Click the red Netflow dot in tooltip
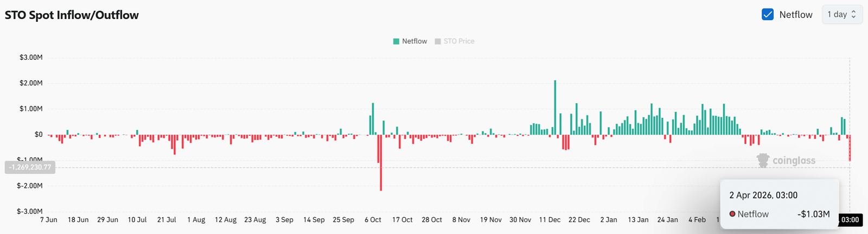This screenshot has height=234, width=868. point(732,214)
